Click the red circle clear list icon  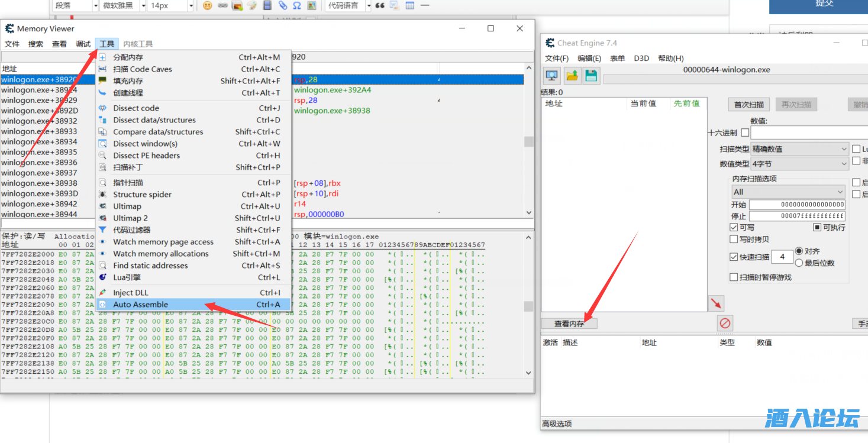[725, 323]
